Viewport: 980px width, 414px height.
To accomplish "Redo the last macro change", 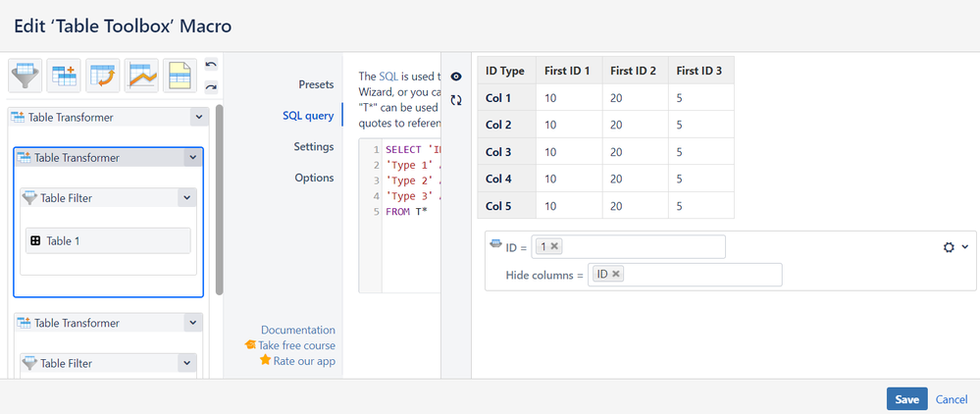I will click(211, 86).
